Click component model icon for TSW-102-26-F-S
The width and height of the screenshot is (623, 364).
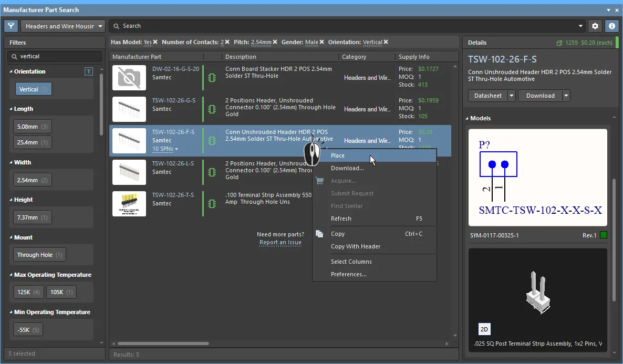[212, 141]
